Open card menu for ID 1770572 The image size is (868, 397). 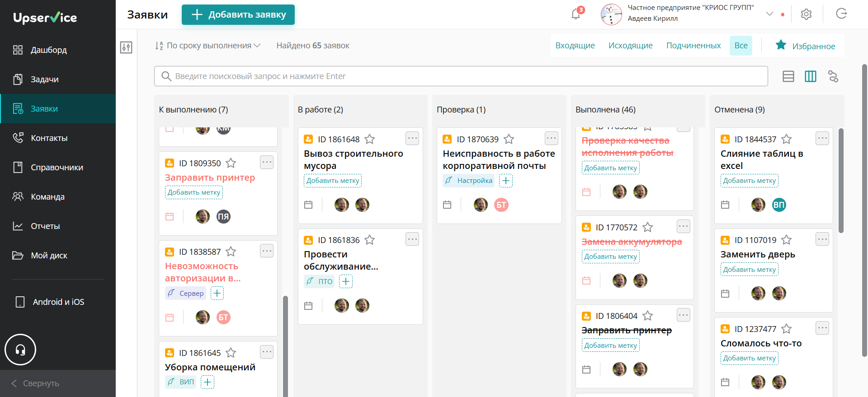(x=684, y=226)
